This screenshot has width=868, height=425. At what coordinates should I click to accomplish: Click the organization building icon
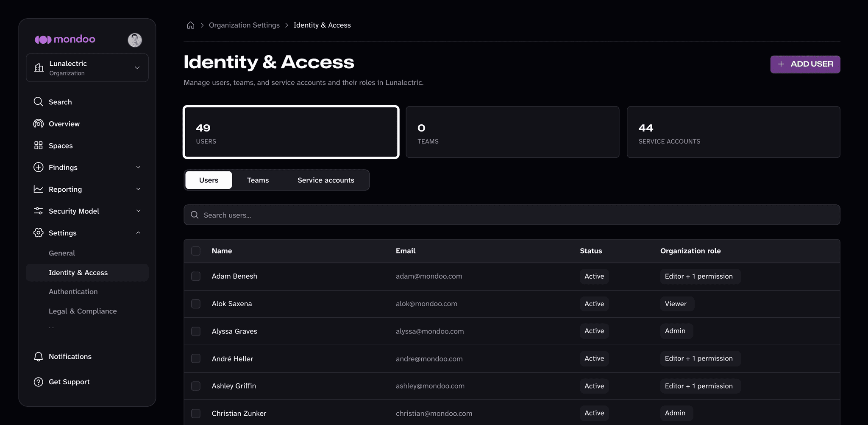tap(39, 67)
